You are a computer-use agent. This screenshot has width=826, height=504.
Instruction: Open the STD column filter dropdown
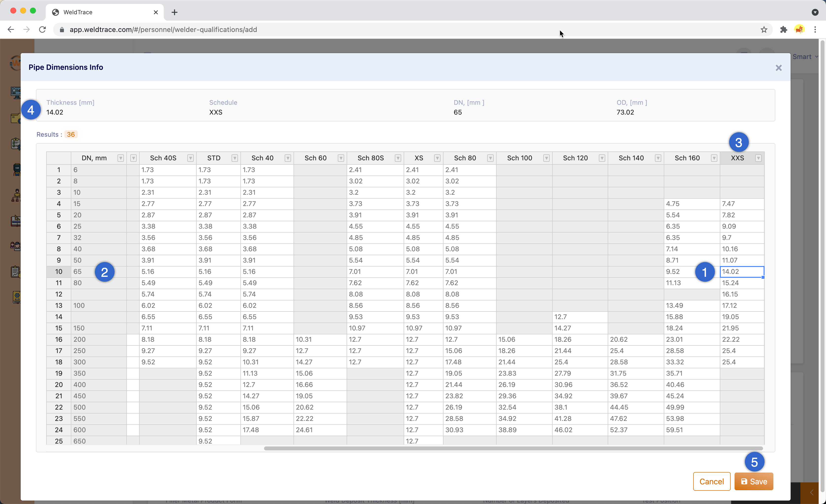coord(235,158)
